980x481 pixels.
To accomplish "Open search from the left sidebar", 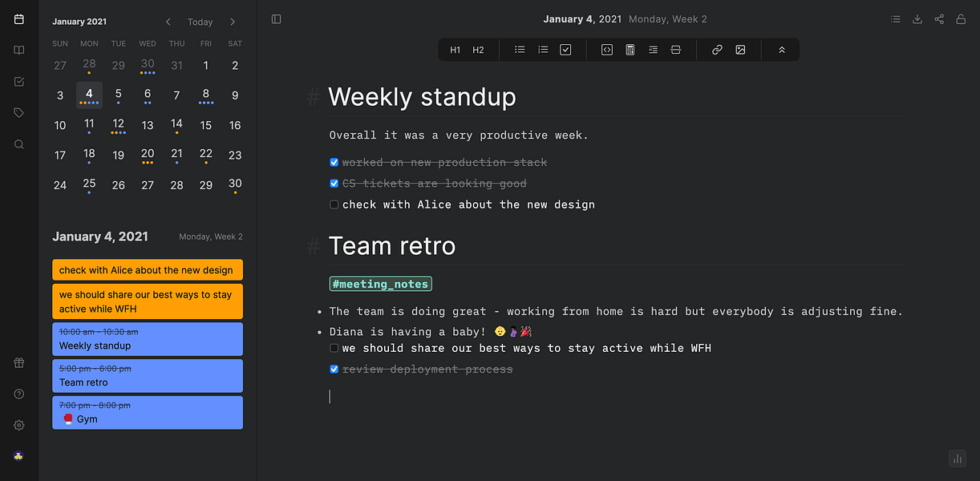I will [x=19, y=144].
